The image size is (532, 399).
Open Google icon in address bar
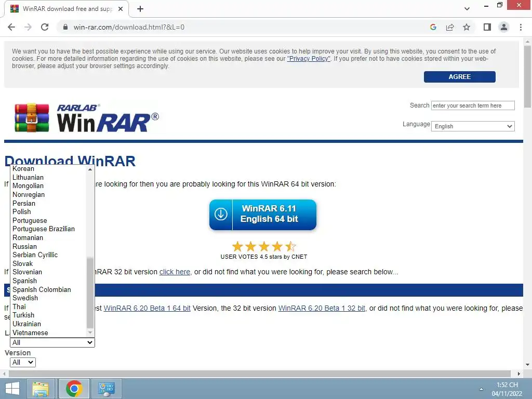(x=433, y=27)
